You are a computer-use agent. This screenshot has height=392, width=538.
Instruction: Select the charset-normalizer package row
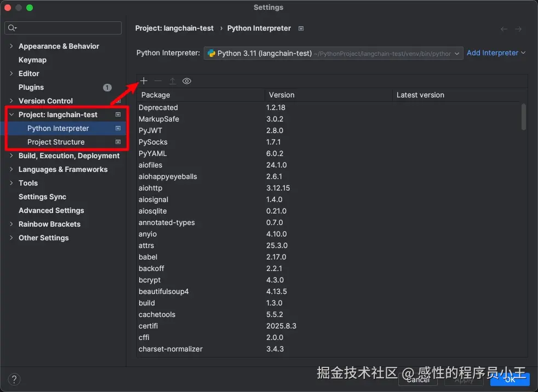tap(329, 349)
